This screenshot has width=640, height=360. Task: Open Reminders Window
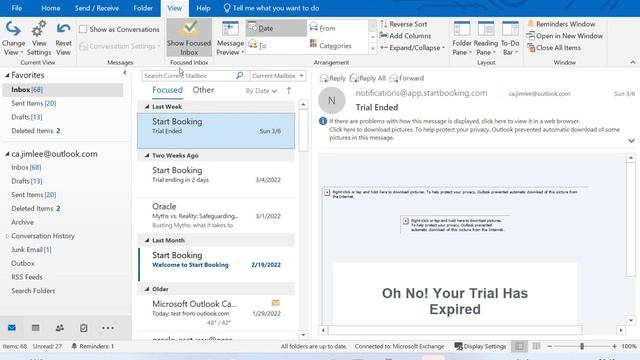[561, 24]
